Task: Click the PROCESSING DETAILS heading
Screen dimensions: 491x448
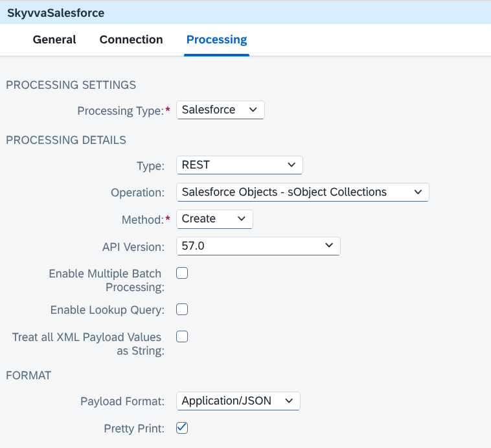Action: (x=66, y=140)
